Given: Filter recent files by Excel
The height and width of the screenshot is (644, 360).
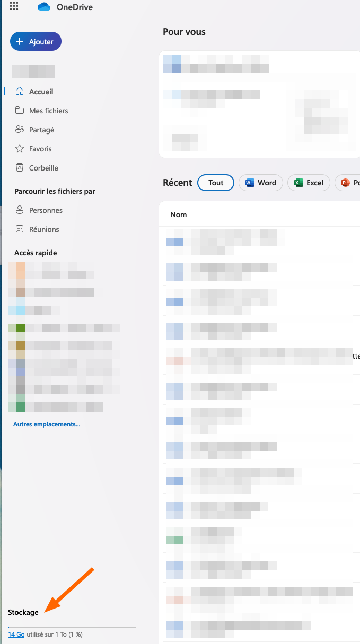Looking at the screenshot, I should 309,183.
